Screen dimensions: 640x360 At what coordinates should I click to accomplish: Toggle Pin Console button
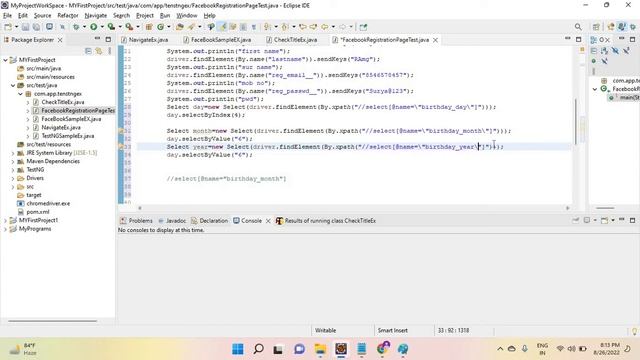tap(576, 220)
